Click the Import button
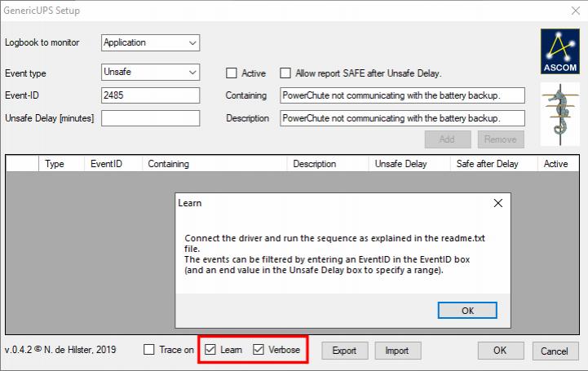588x371 pixels. pyautogui.click(x=397, y=351)
